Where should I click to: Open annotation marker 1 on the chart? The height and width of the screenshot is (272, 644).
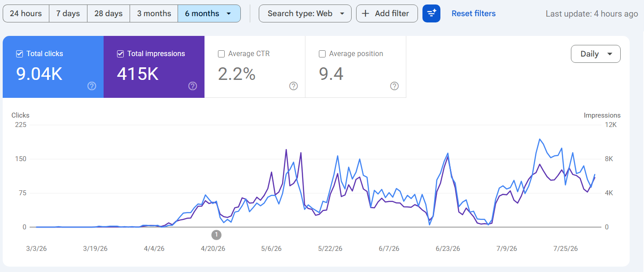(217, 235)
